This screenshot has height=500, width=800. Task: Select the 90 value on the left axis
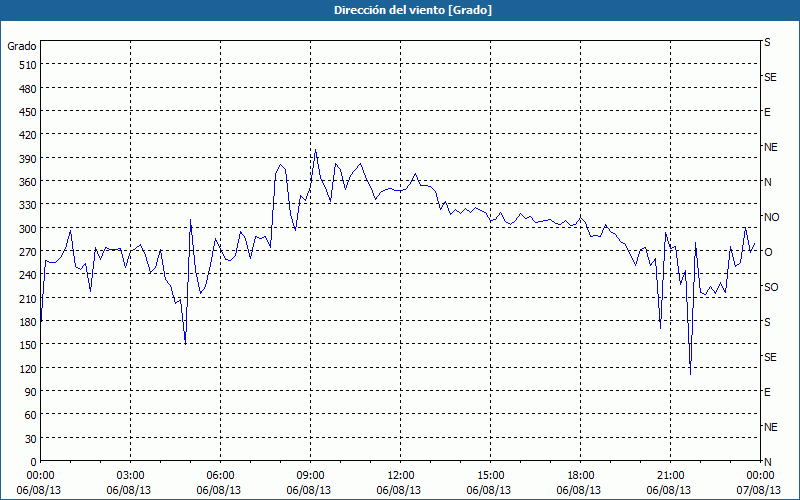click(31, 392)
